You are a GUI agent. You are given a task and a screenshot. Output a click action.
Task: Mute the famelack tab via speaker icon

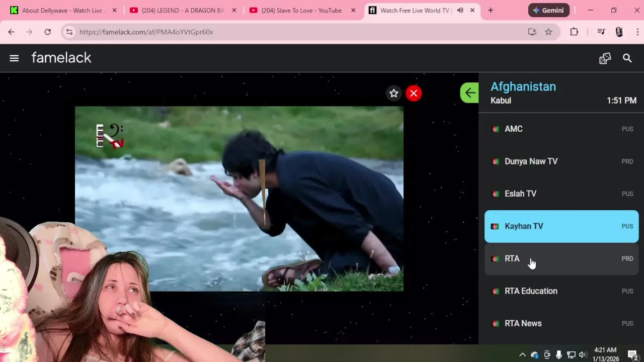pyautogui.click(x=460, y=10)
